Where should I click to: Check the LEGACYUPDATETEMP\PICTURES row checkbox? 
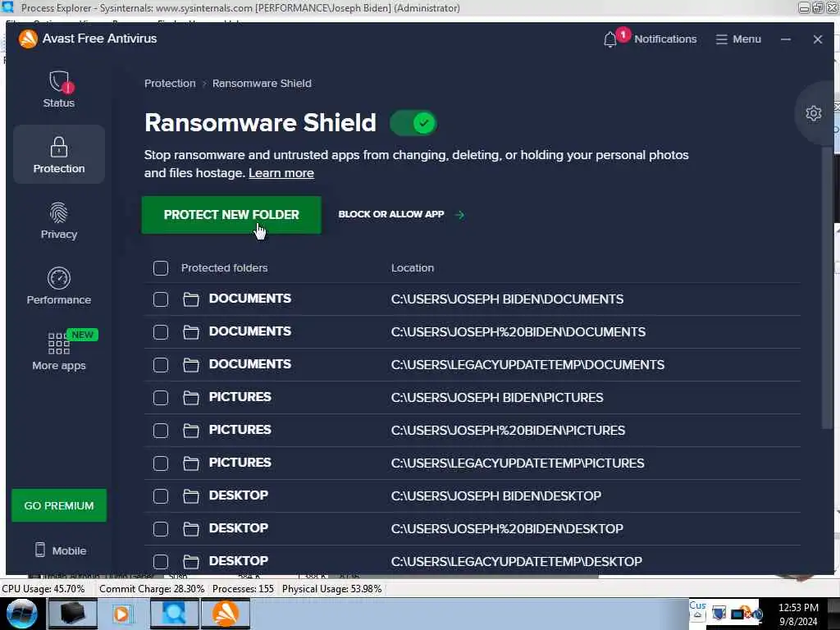click(161, 463)
